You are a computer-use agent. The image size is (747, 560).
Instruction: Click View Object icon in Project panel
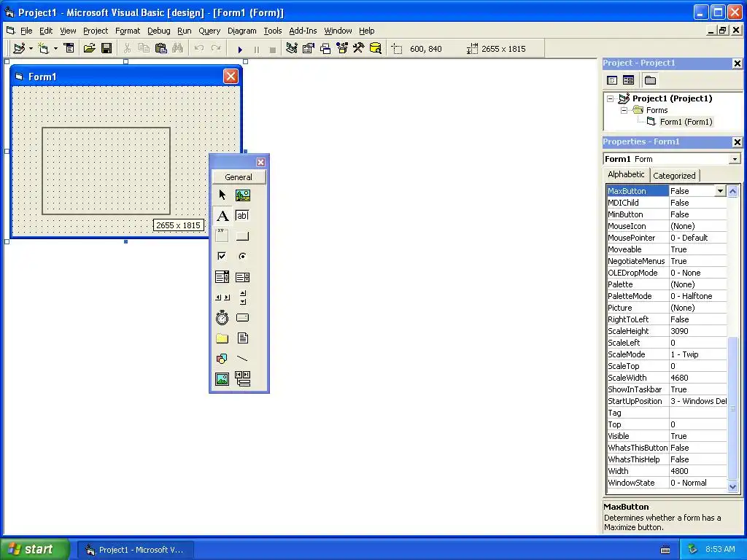click(628, 80)
